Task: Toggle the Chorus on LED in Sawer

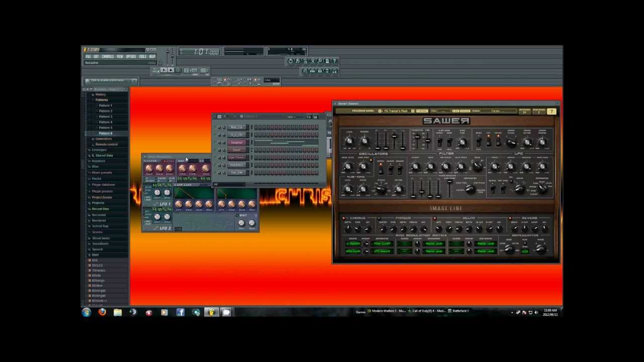Action: pos(344,218)
